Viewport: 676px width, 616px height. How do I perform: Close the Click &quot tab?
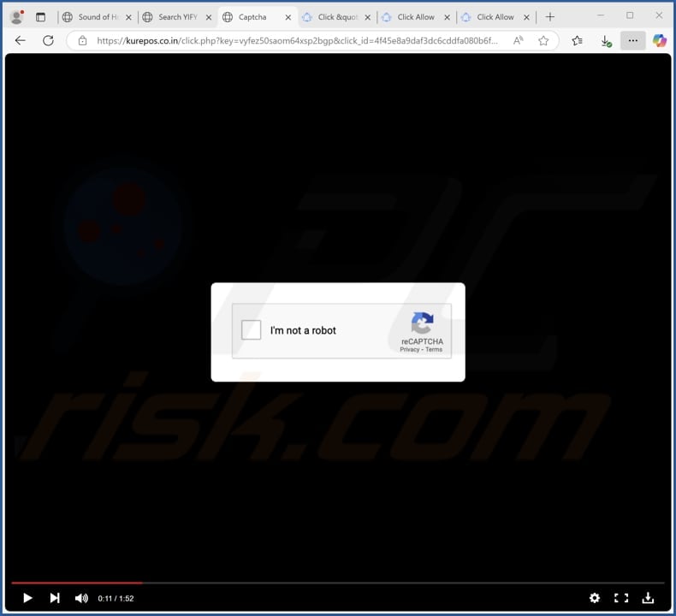tap(368, 17)
